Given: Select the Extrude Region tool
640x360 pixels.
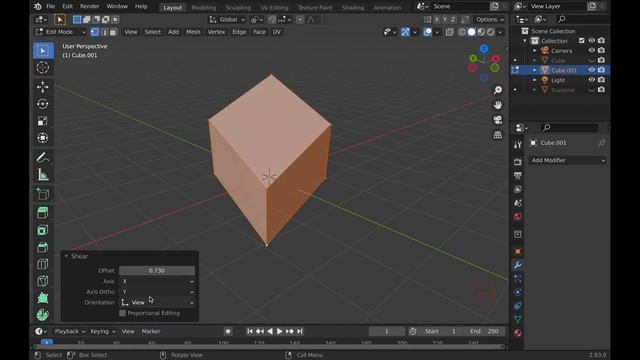Looking at the screenshot, I should tap(43, 213).
